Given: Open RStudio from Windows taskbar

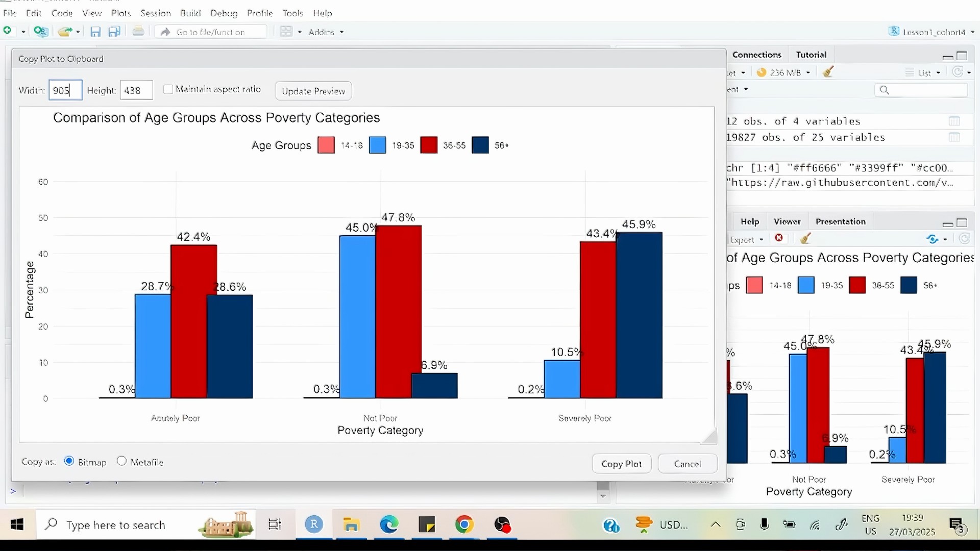Looking at the screenshot, I should pyautogui.click(x=314, y=524).
